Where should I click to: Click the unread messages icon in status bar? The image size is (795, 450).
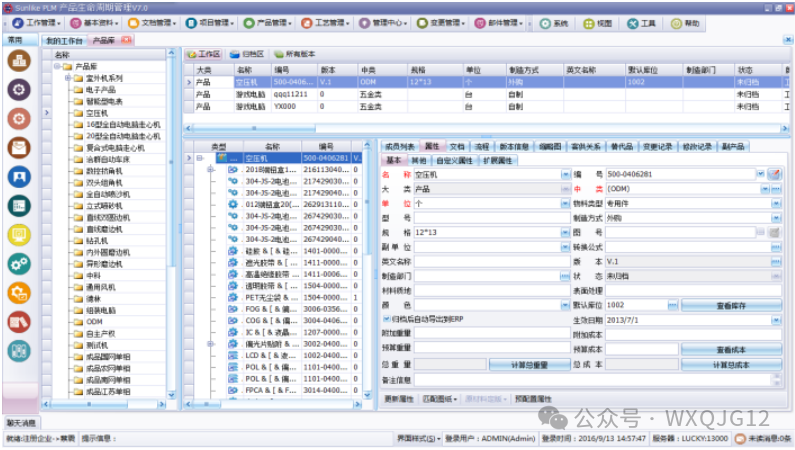coord(740,438)
